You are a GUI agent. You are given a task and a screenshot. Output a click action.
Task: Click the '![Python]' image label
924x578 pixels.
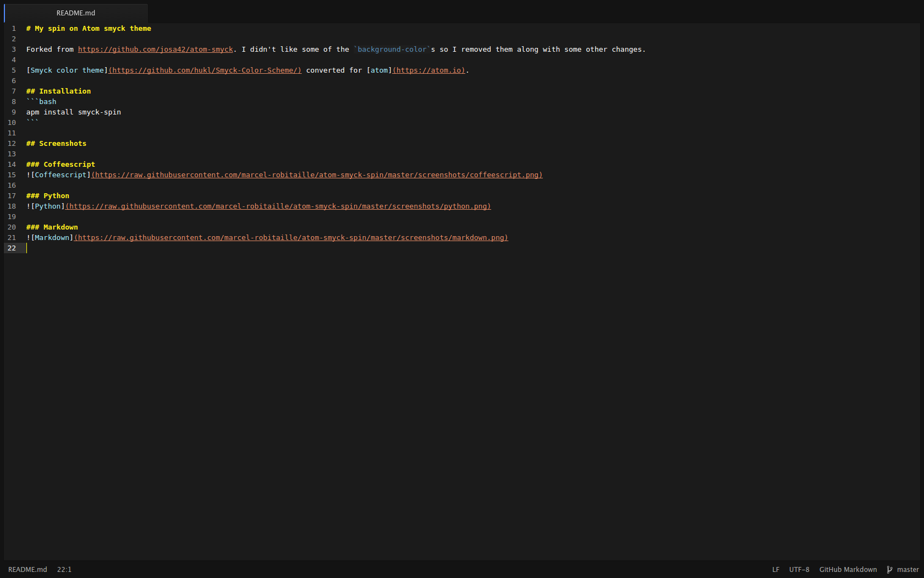(x=46, y=206)
